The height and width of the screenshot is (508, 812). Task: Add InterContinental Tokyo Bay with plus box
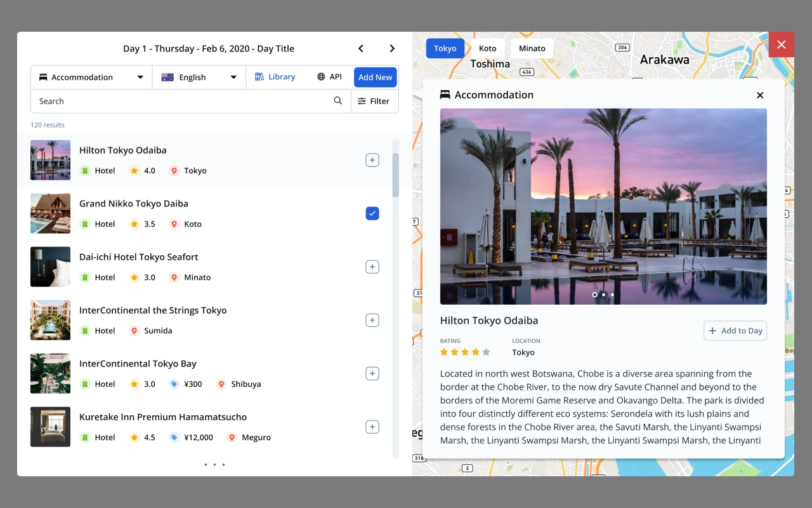coord(372,373)
